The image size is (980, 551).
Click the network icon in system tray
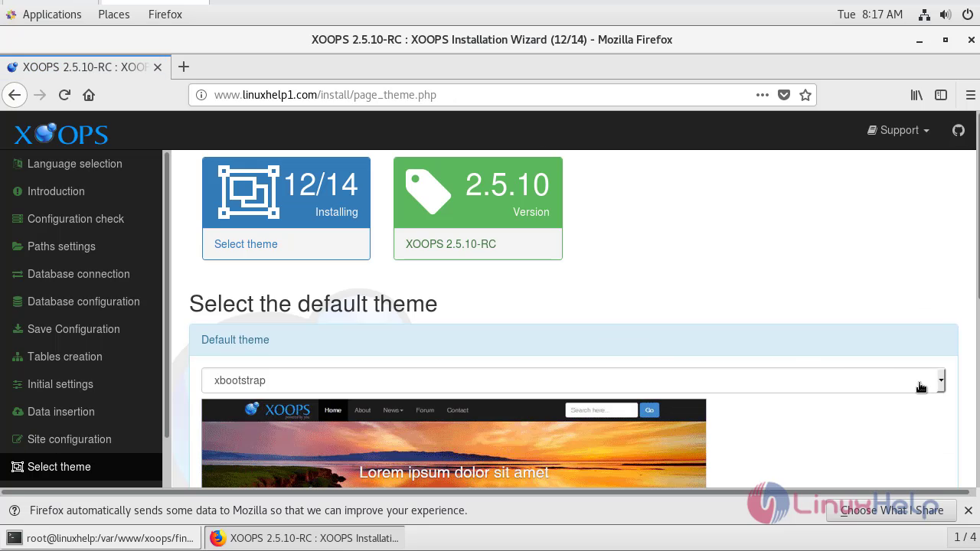coord(924,15)
